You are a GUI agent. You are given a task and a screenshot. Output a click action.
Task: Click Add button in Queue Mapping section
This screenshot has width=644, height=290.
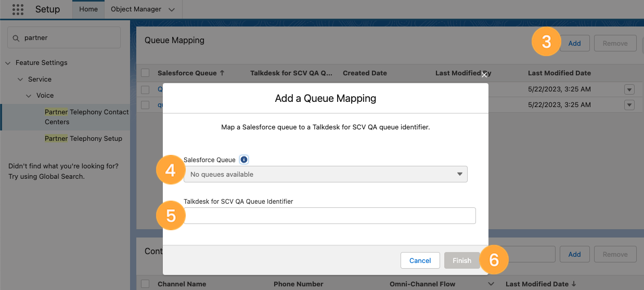click(x=574, y=43)
